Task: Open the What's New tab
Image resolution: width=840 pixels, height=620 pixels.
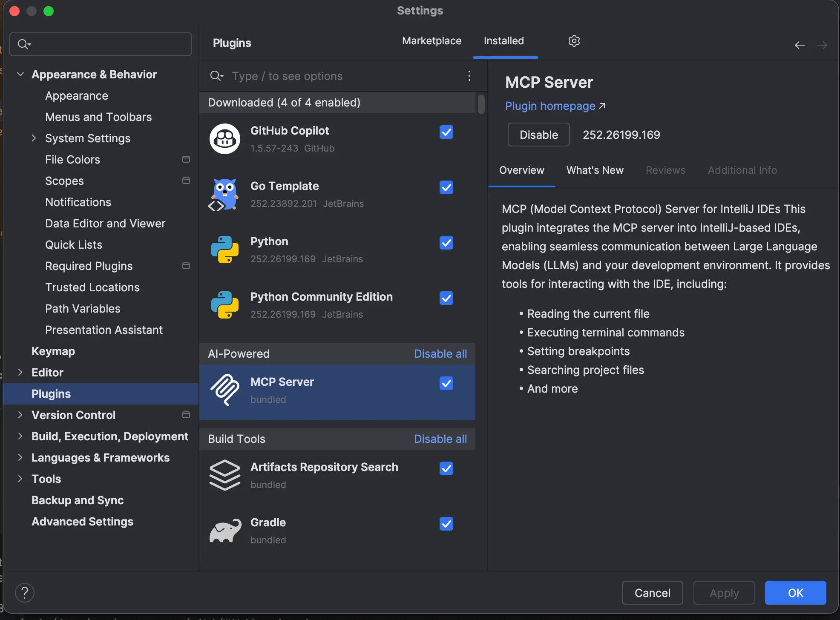Action: point(595,170)
